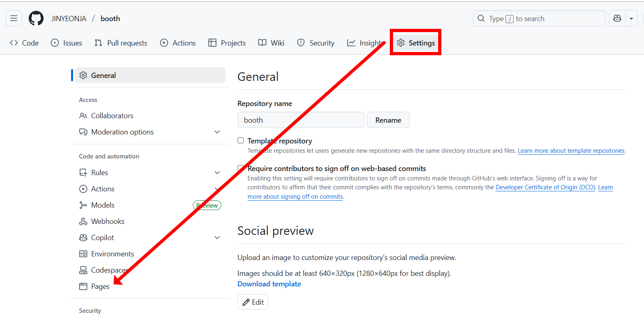Screen dimensions: 644x323
Task: Click the Code tab angle-brackets icon
Action: pyautogui.click(x=14, y=43)
